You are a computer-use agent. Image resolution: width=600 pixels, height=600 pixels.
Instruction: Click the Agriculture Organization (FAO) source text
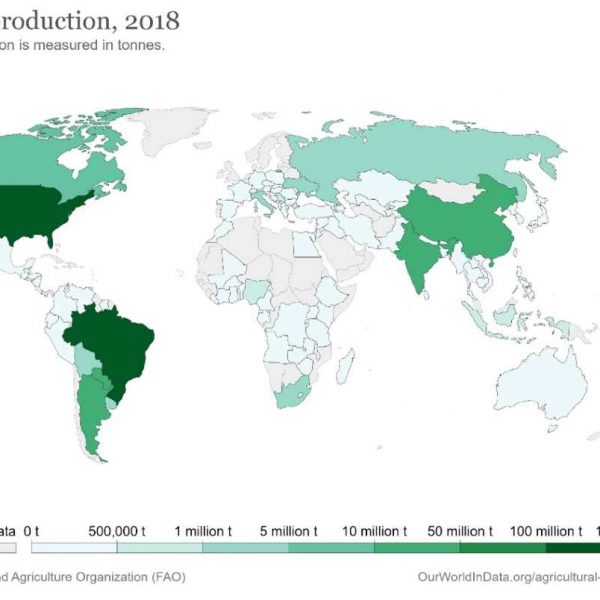click(92, 577)
